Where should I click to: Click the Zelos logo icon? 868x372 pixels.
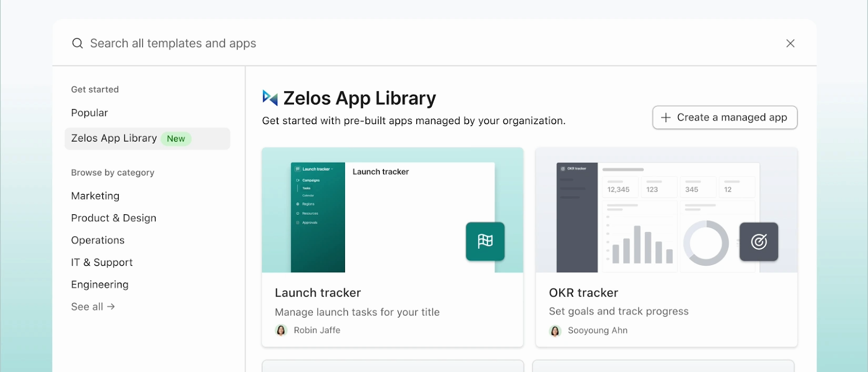point(270,98)
